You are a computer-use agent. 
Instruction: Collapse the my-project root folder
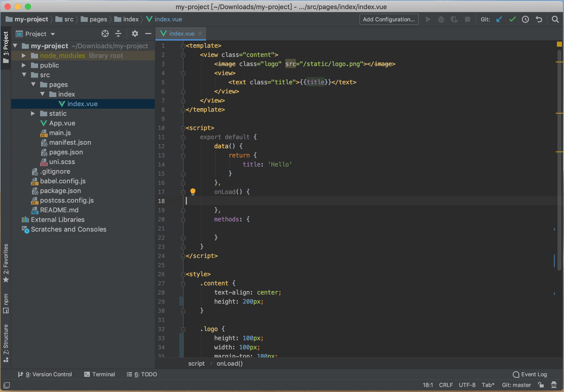point(15,46)
